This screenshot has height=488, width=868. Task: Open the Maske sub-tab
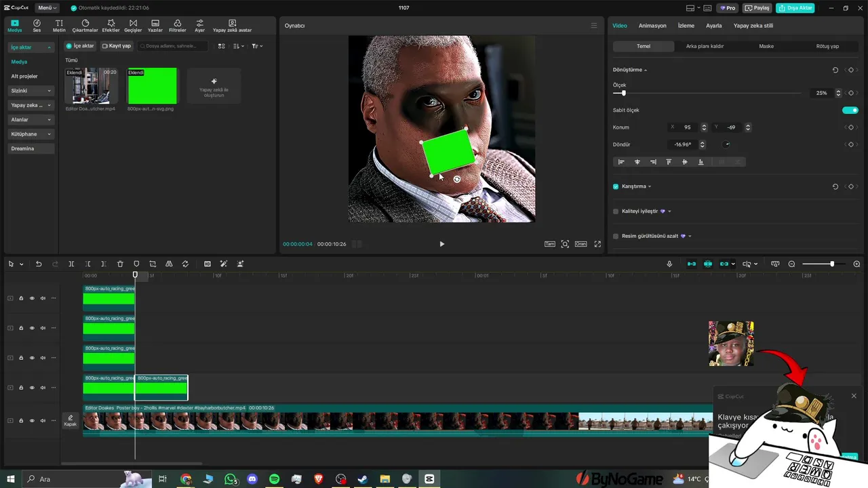[x=766, y=46]
